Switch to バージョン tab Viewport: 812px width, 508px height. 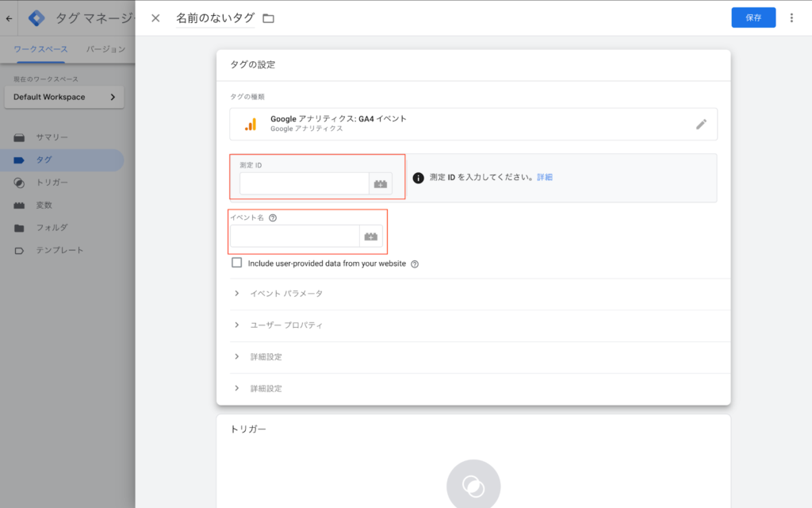(x=105, y=49)
